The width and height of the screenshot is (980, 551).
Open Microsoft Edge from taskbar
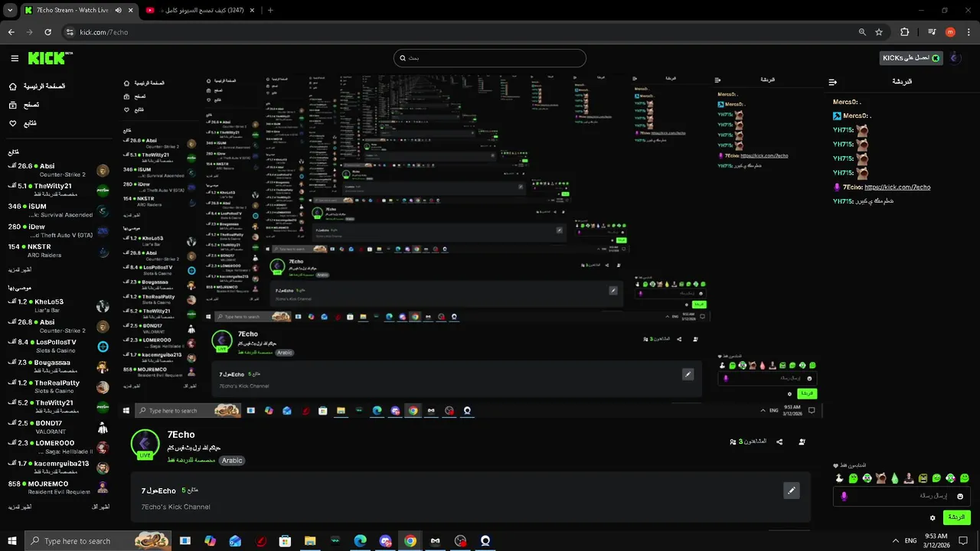360,541
